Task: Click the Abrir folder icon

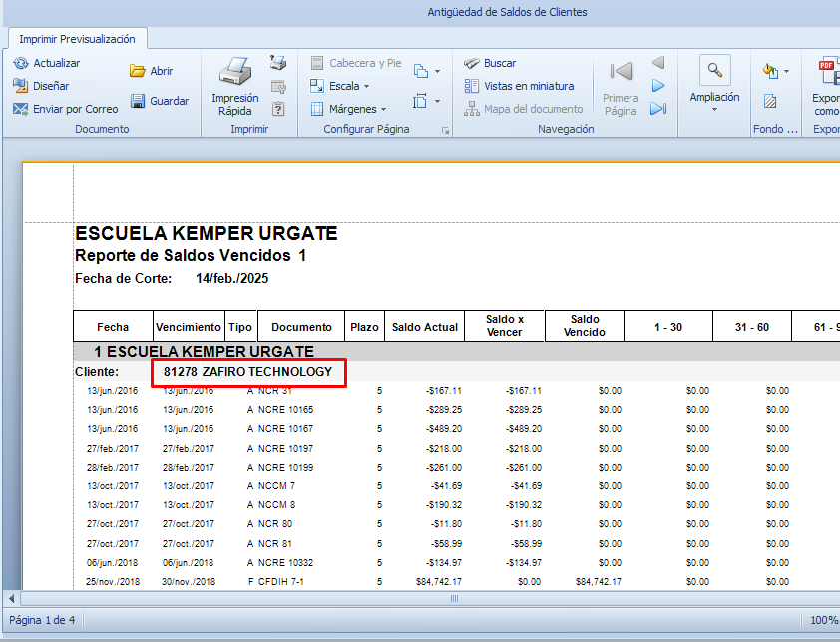Action: point(137,71)
